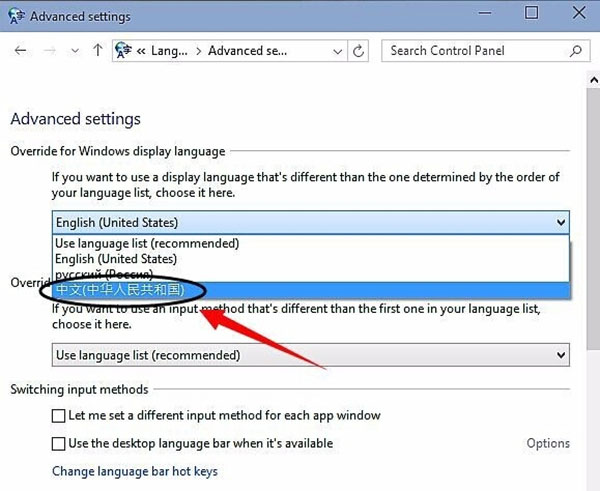Go back with the Back arrow
600x491 pixels.
pos(20,50)
